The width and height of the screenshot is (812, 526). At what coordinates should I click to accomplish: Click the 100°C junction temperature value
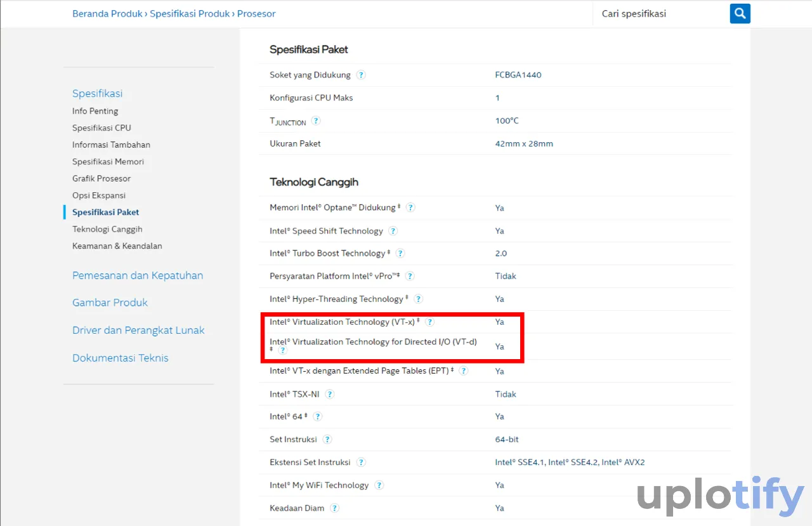pos(507,121)
